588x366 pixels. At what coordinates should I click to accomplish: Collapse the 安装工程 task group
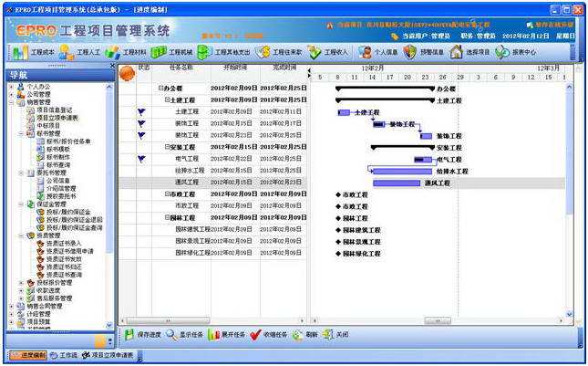point(168,147)
